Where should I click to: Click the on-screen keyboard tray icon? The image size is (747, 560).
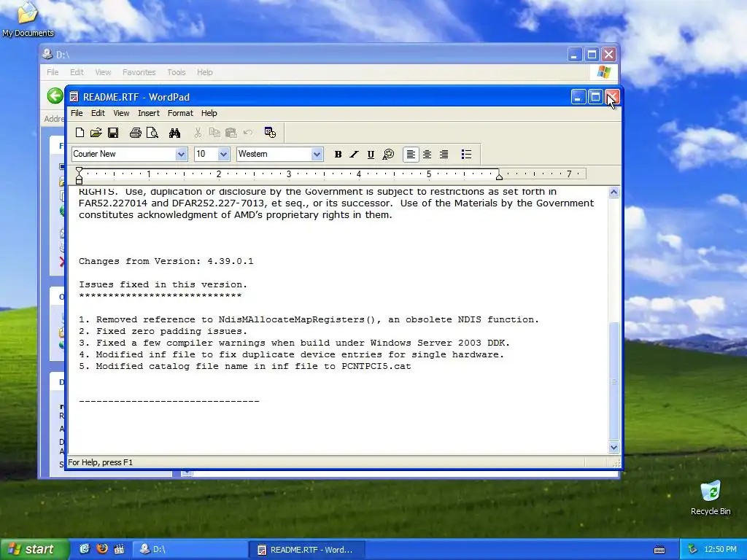659,550
